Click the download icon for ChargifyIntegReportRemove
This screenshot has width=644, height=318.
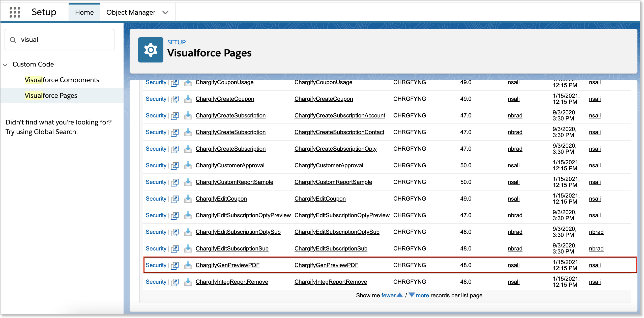click(x=188, y=282)
